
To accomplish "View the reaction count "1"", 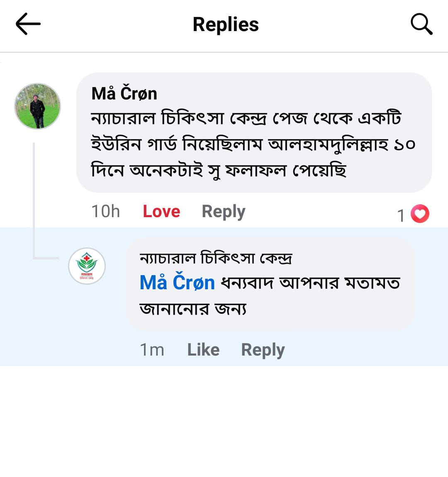I will 401,215.
